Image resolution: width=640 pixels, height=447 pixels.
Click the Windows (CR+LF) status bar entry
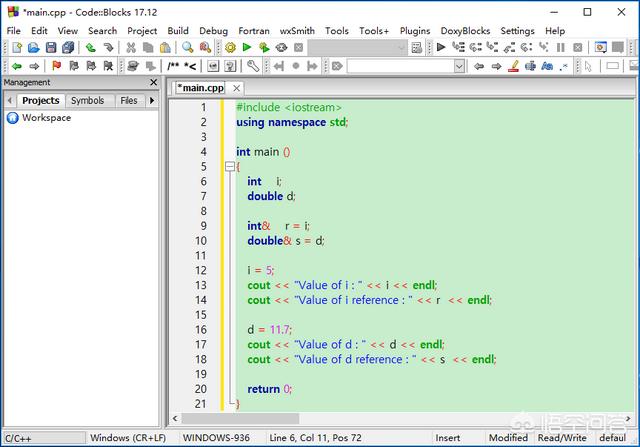[128, 438]
